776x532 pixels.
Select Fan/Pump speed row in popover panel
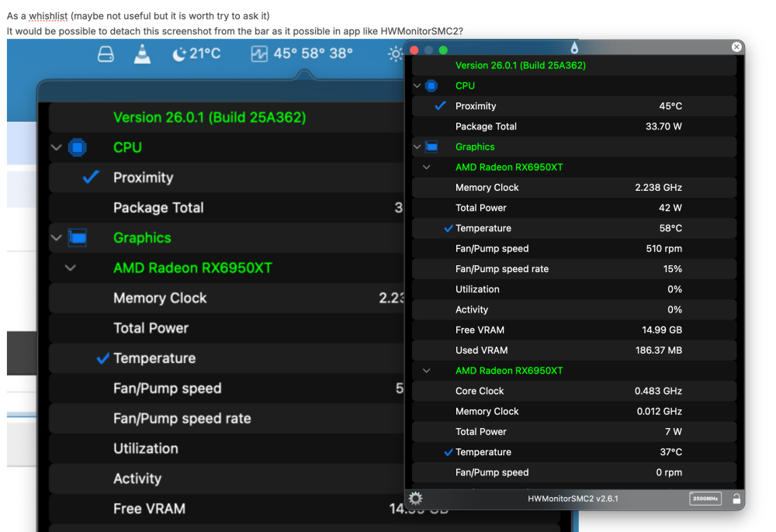pos(227,389)
